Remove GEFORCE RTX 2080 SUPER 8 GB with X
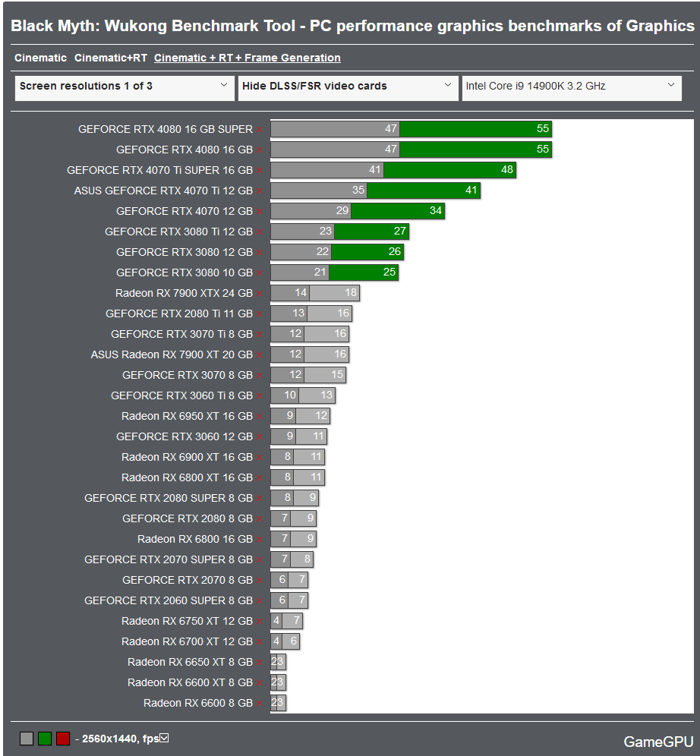 coord(260,499)
